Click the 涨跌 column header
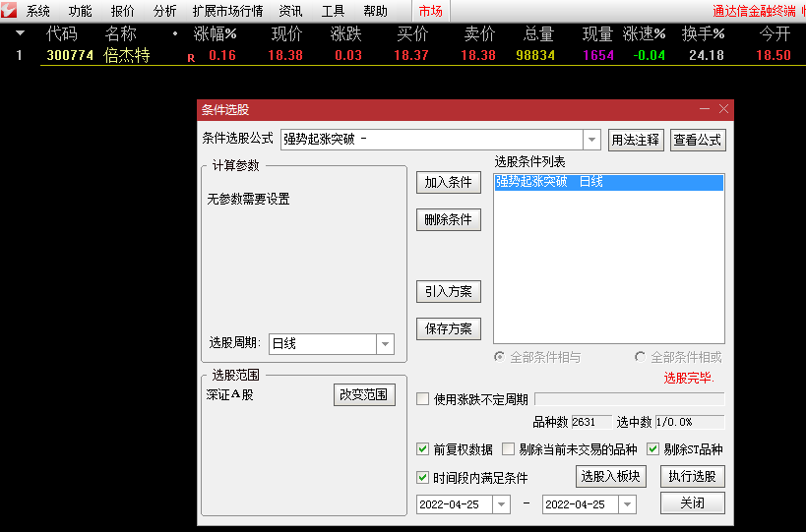Image resolution: width=806 pixels, height=532 pixels. pos(346,33)
